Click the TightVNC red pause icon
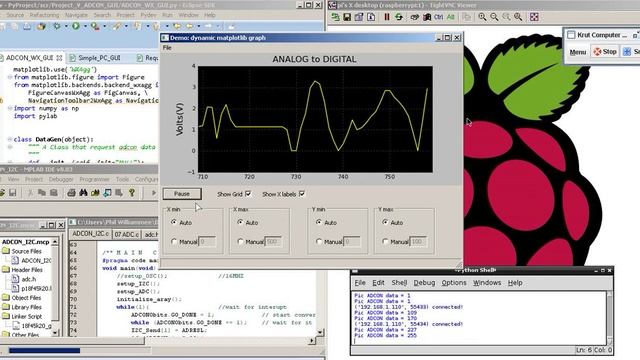The width and height of the screenshot is (640, 360). click(387, 17)
